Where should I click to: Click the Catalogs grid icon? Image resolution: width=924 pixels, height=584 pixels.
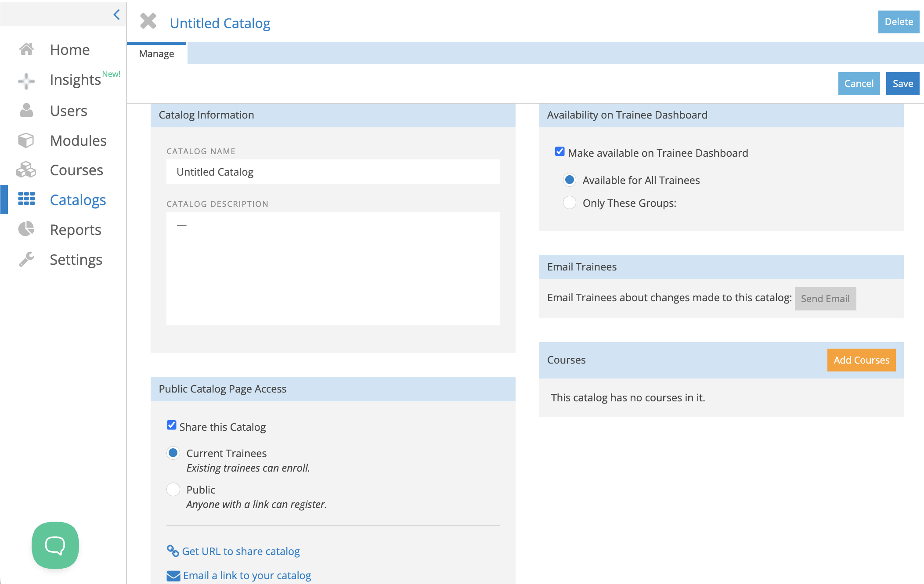coord(26,199)
